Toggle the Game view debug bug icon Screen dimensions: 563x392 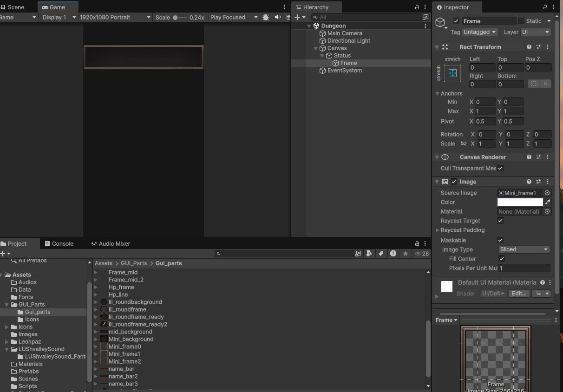point(266,17)
